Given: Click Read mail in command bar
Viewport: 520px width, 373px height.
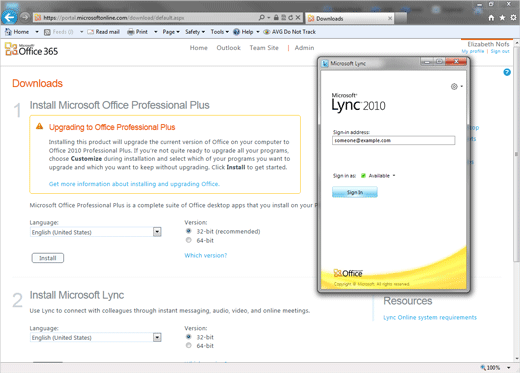Looking at the screenshot, I should pyautogui.click(x=103, y=32).
